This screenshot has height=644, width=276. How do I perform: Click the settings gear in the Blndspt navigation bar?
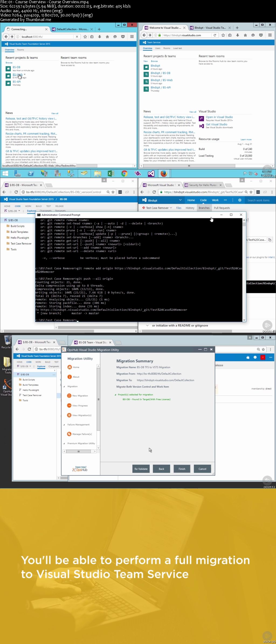tap(240, 200)
